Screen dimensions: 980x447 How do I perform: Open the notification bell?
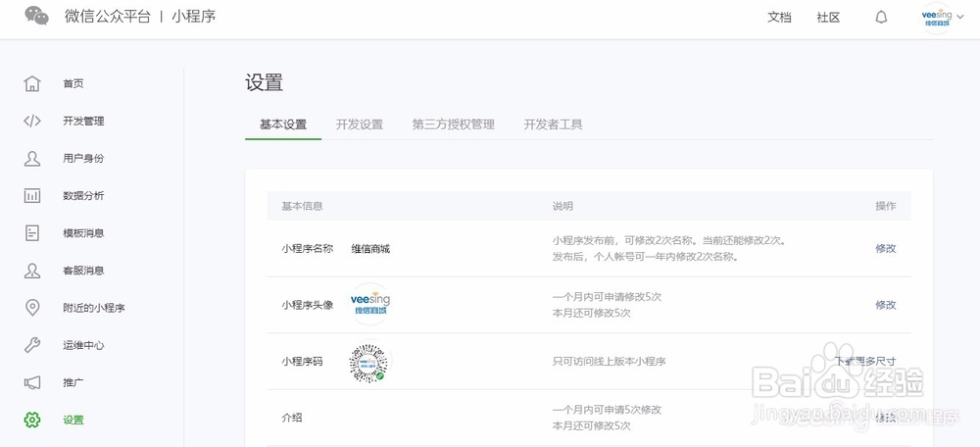pyautogui.click(x=881, y=17)
